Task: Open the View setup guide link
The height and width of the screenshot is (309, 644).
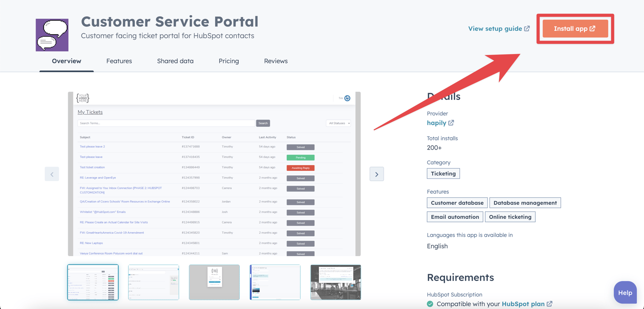Action: pos(499,29)
